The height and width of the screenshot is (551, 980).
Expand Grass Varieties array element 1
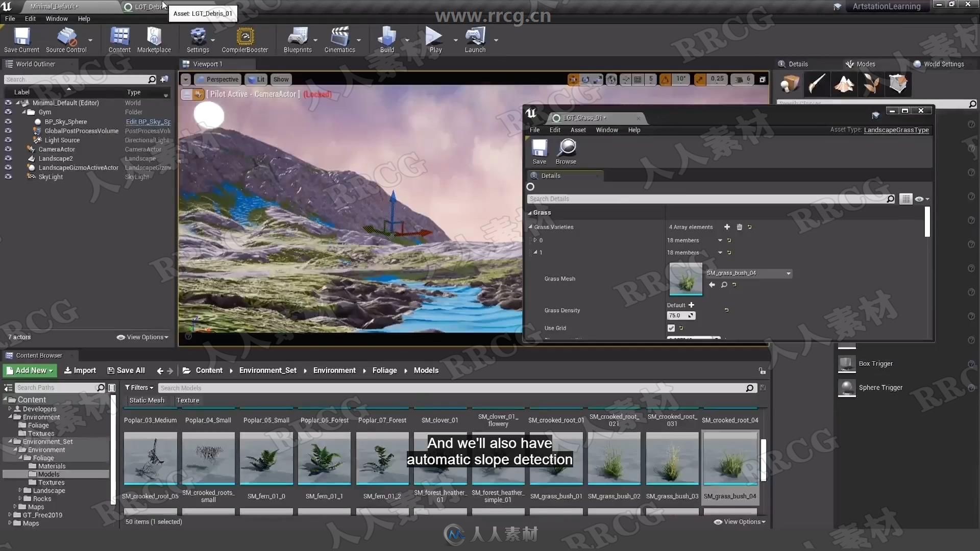(535, 253)
